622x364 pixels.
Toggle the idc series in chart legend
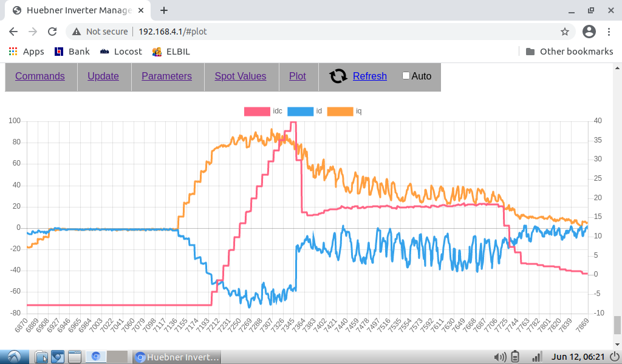(x=256, y=111)
